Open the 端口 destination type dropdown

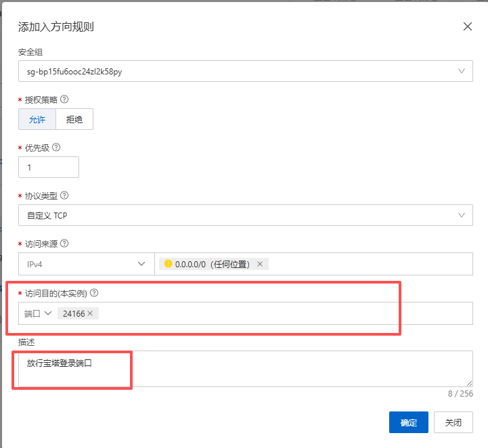point(38,313)
